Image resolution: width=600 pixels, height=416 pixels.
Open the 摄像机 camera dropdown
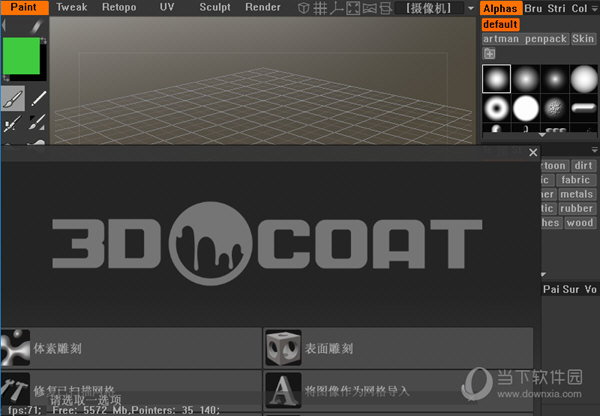click(431, 8)
